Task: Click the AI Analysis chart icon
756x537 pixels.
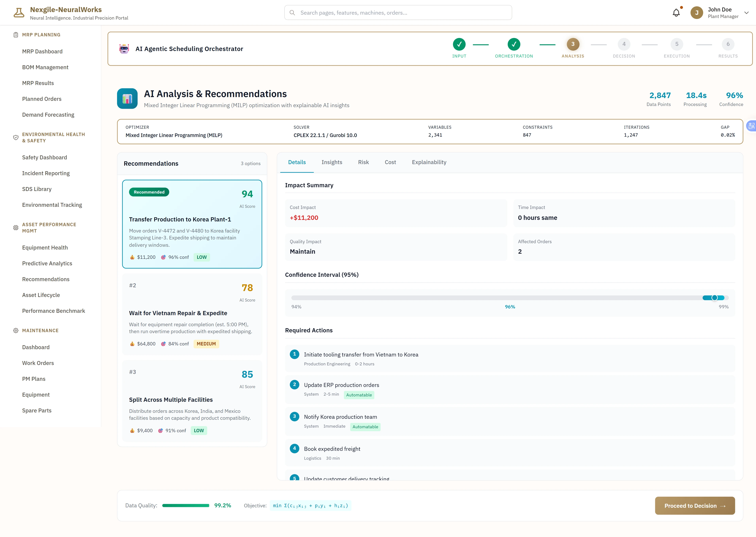Action: coord(127,98)
